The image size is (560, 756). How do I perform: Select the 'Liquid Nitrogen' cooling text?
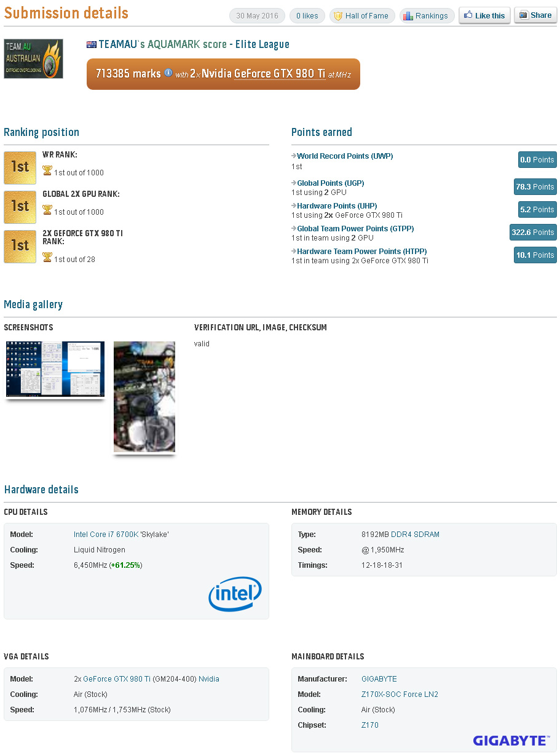[x=100, y=550]
